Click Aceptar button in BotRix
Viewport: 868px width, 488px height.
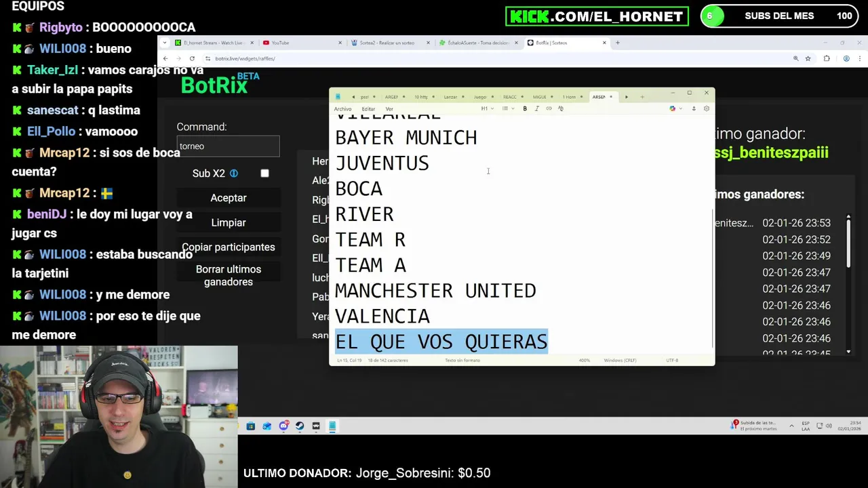pyautogui.click(x=229, y=198)
